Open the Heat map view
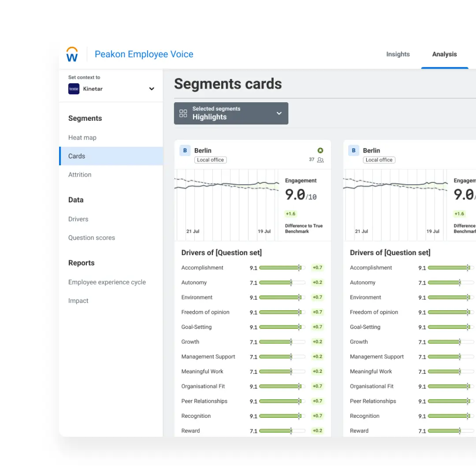476x476 pixels. tap(82, 137)
